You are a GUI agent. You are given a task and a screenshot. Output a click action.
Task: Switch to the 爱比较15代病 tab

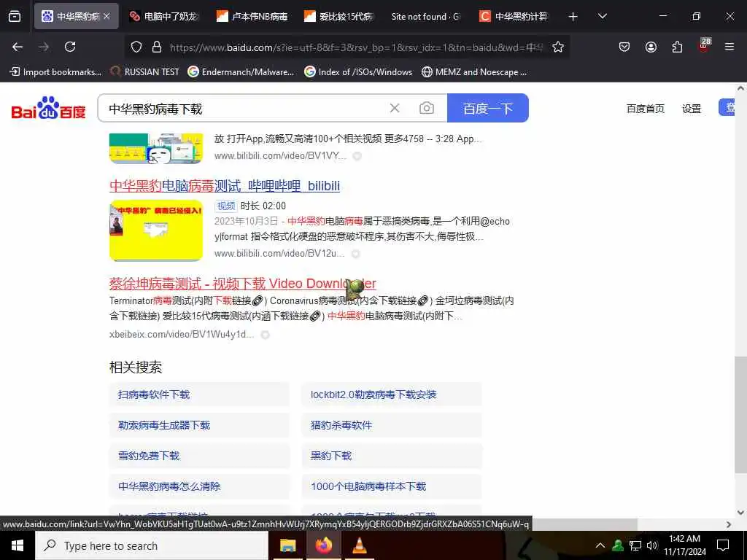click(340, 16)
